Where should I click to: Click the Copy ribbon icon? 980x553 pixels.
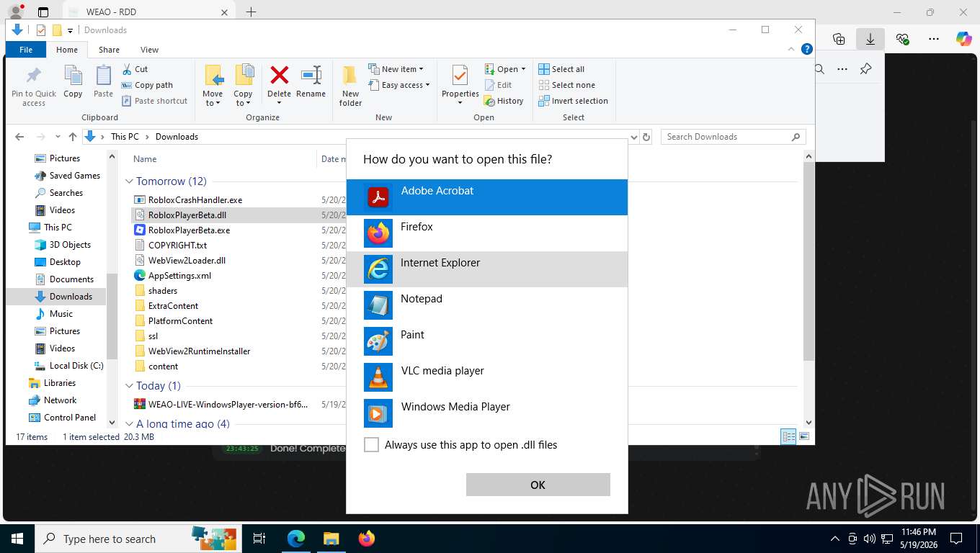pos(73,81)
